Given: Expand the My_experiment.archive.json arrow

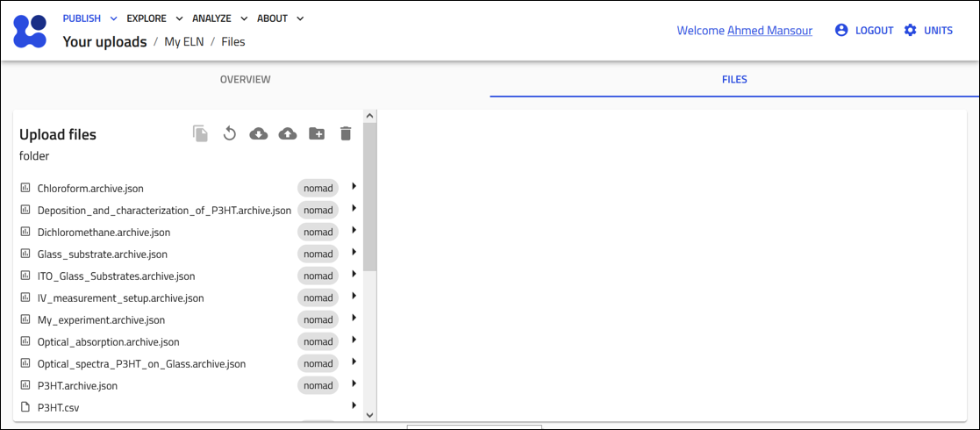Looking at the screenshot, I should click(x=354, y=318).
